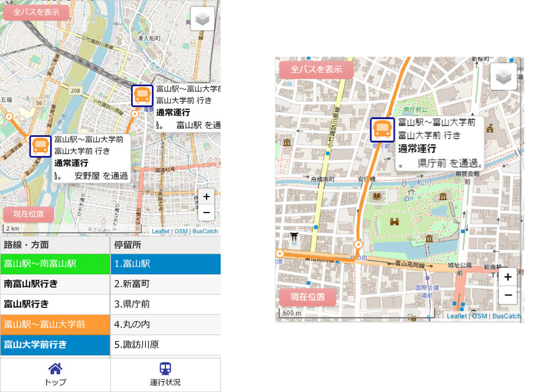Viewport: 555px width, 392px height.
Task: Select the orange 富山駅～富山大学前 route
Action: click(x=55, y=324)
